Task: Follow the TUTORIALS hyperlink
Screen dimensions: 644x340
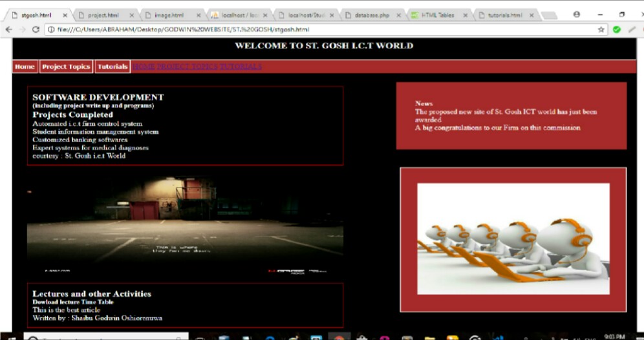Action: 241,67
